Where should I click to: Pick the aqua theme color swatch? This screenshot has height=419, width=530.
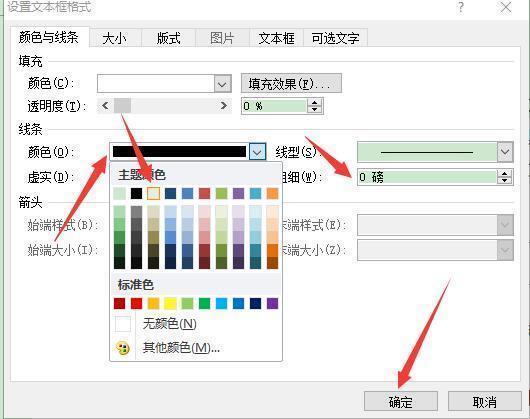tap(256, 194)
